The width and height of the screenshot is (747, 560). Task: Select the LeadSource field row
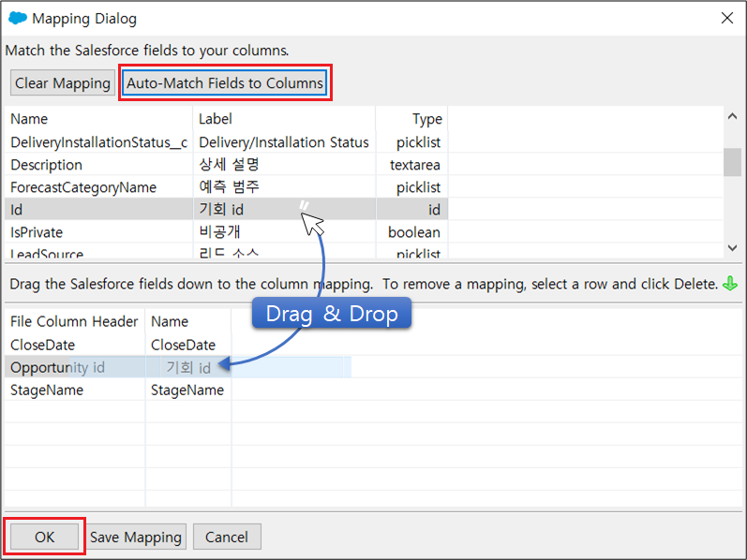226,253
